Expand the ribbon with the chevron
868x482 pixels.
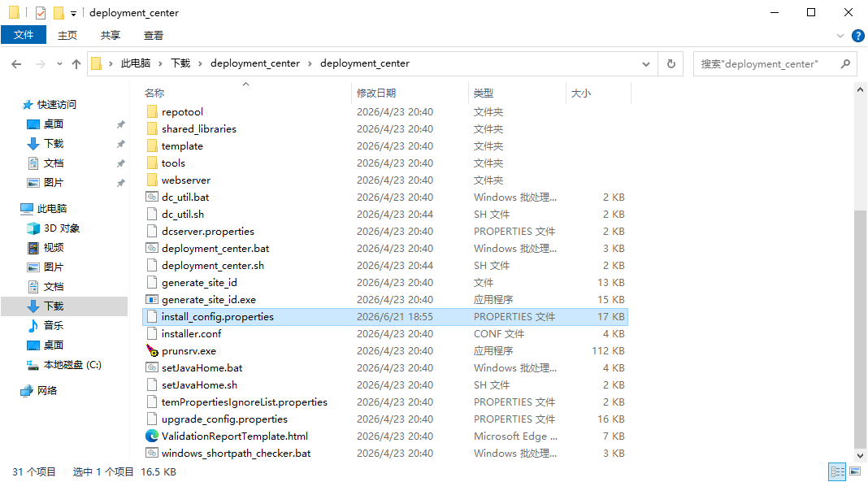pyautogui.click(x=840, y=36)
